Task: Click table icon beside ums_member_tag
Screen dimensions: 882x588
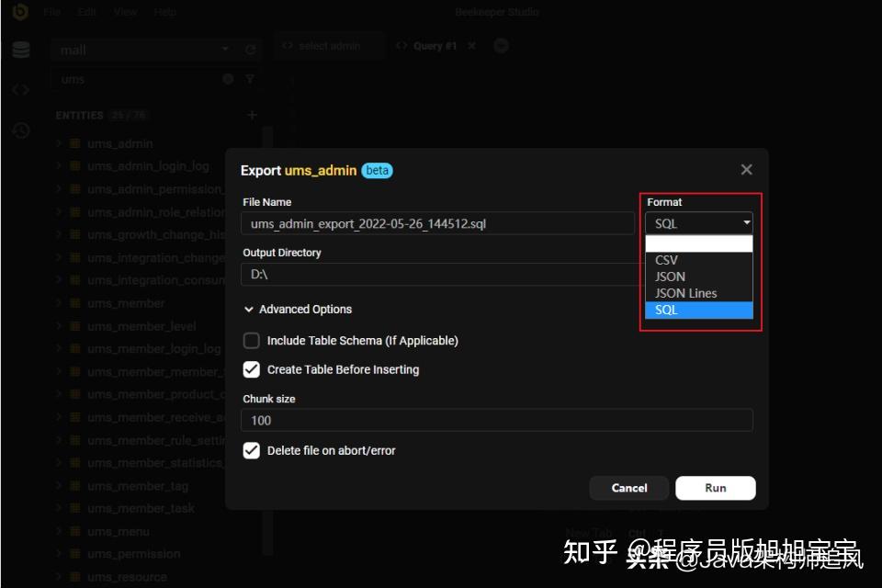Action: 74,486
